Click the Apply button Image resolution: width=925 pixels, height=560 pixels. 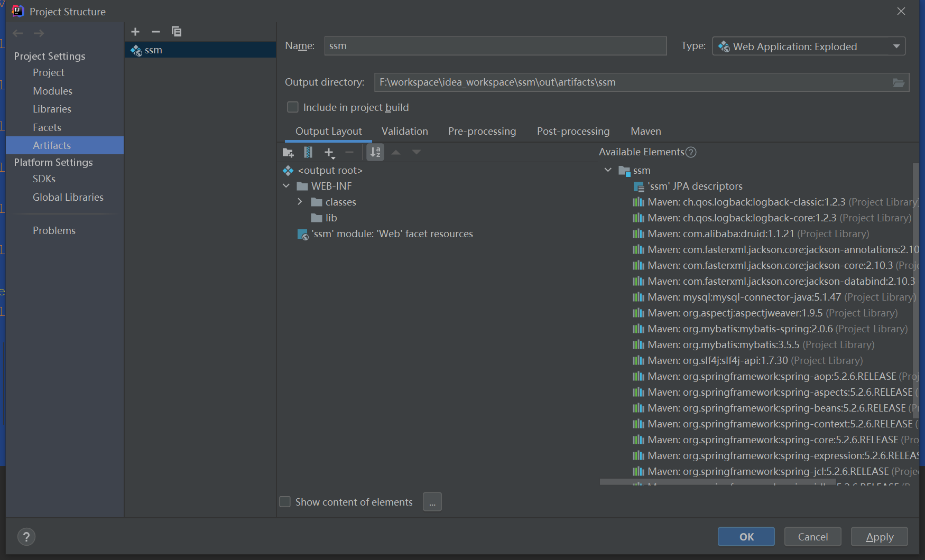[880, 537]
